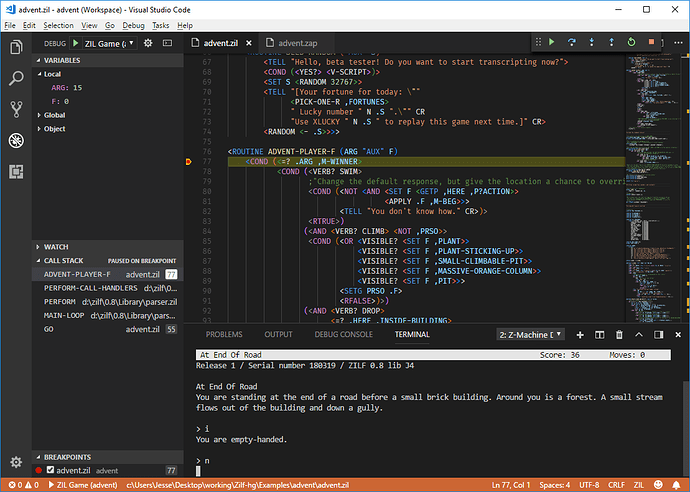690x492 pixels.
Task: Open the Explorer view in activity bar
Action: pos(16,47)
